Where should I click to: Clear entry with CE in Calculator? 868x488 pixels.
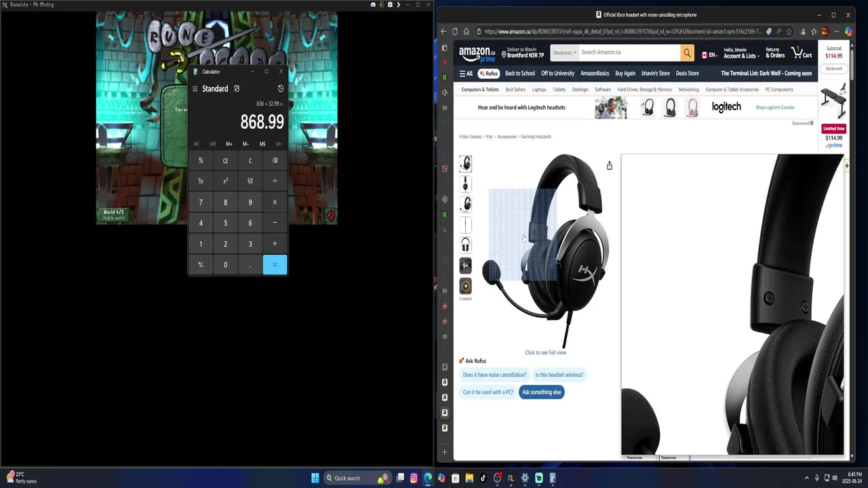click(225, 161)
